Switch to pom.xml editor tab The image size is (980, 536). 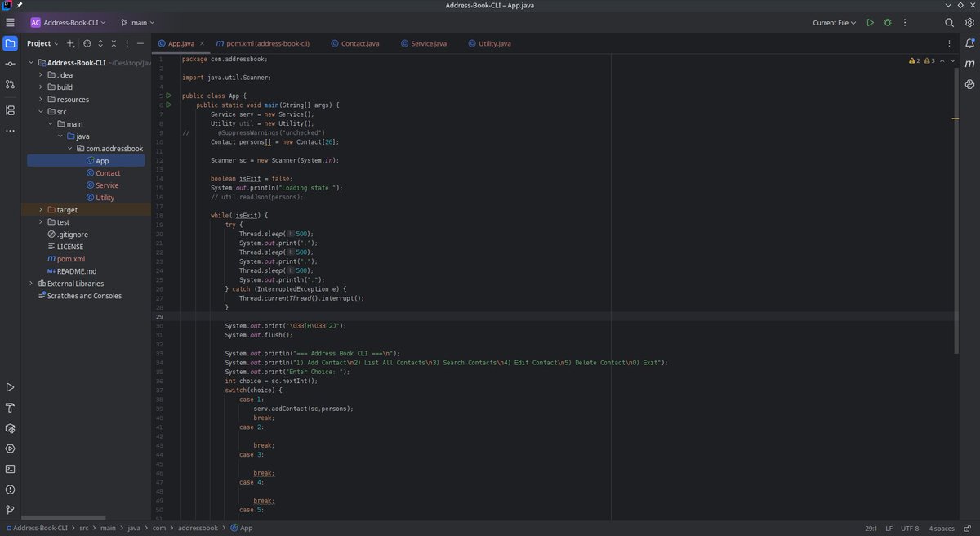pos(263,43)
